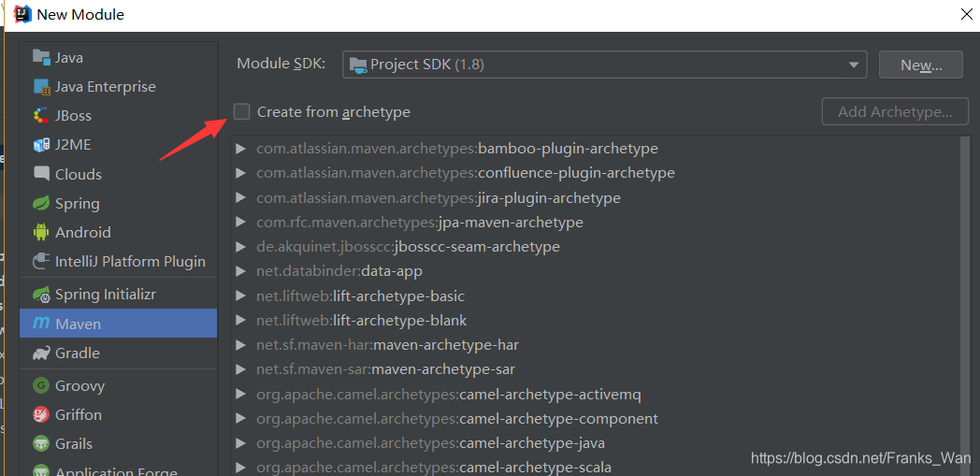Select Groovy module type
The image size is (980, 476).
(118, 385)
